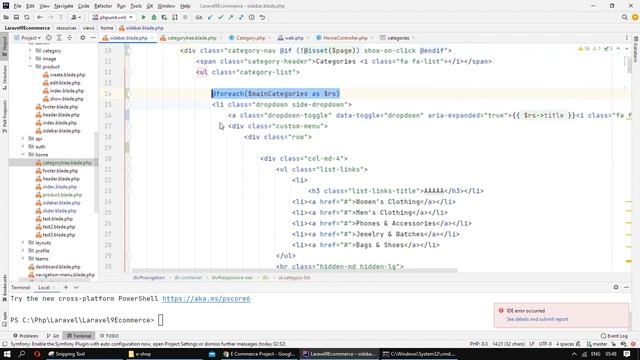Click the Git update project checkmark
Viewport: 640px width, 360px height.
[x=210, y=18]
